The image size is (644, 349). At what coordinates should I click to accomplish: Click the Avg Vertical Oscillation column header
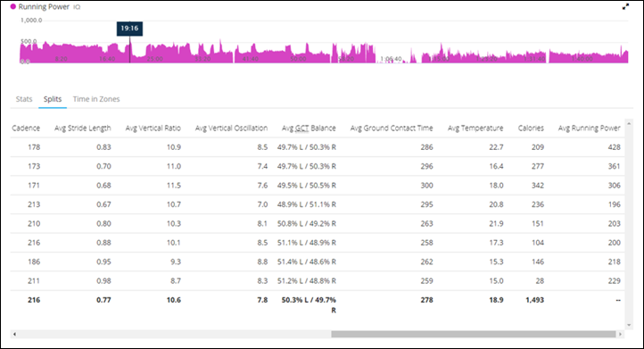231,128
